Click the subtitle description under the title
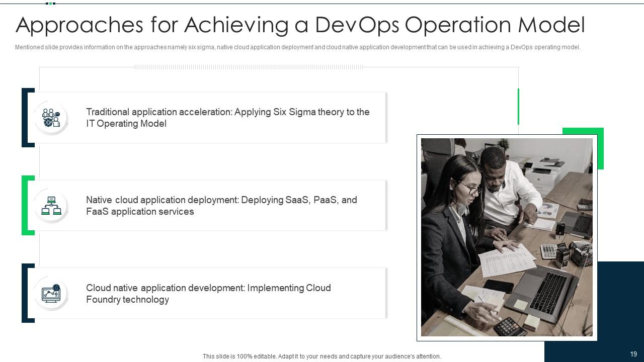This screenshot has width=644, height=362. pyautogui.click(x=297, y=47)
